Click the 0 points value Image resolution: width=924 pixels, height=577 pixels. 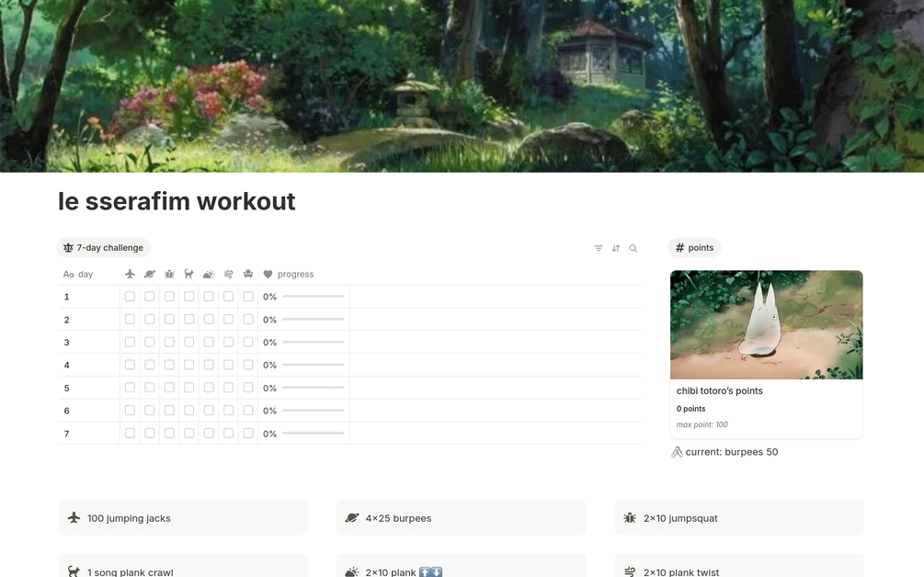point(690,409)
